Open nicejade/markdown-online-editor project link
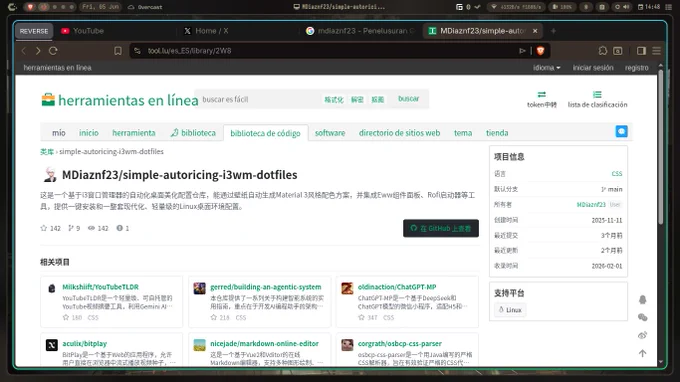The height and width of the screenshot is (382, 680). (265, 344)
